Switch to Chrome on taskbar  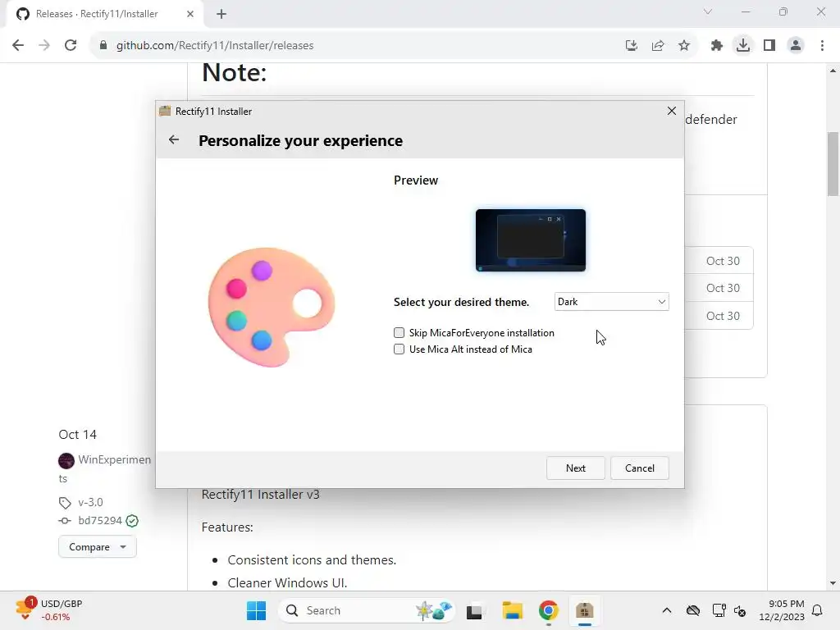coord(548,610)
